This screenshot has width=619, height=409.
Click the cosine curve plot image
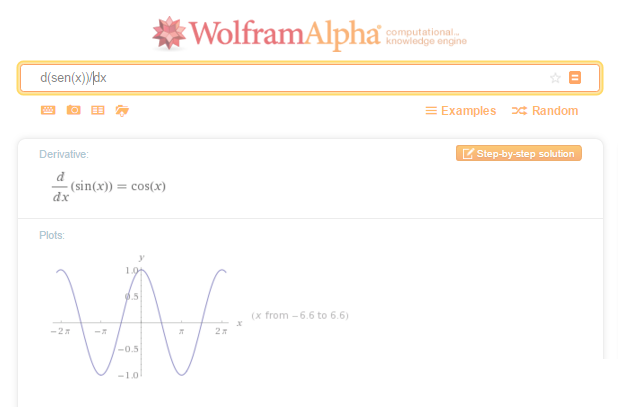(146, 317)
